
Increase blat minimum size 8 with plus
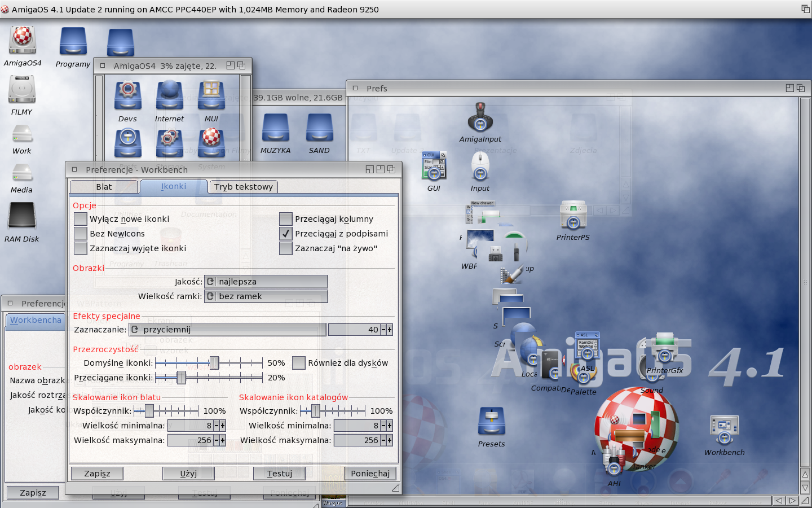coord(223,426)
